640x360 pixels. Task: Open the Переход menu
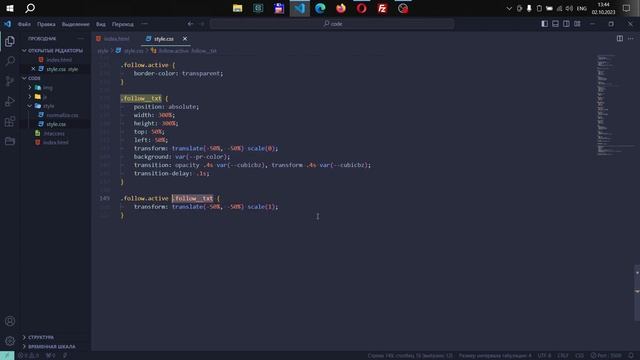click(122, 24)
